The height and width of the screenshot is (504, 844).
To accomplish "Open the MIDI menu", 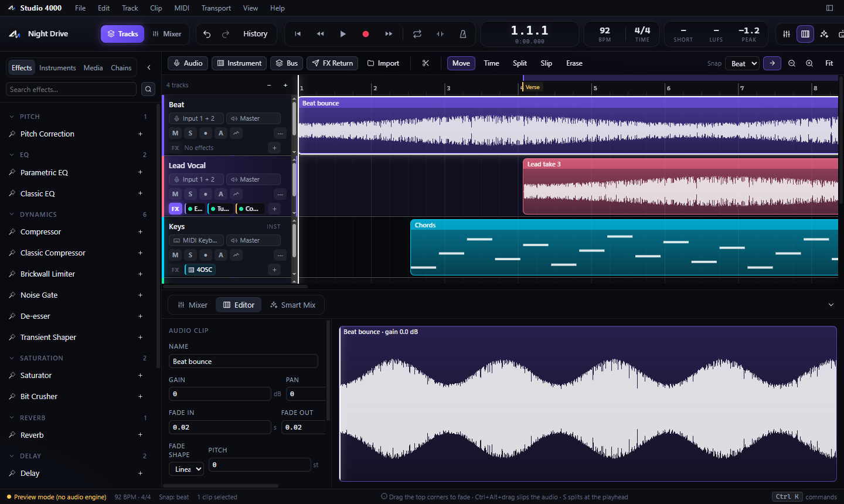I will point(182,8).
